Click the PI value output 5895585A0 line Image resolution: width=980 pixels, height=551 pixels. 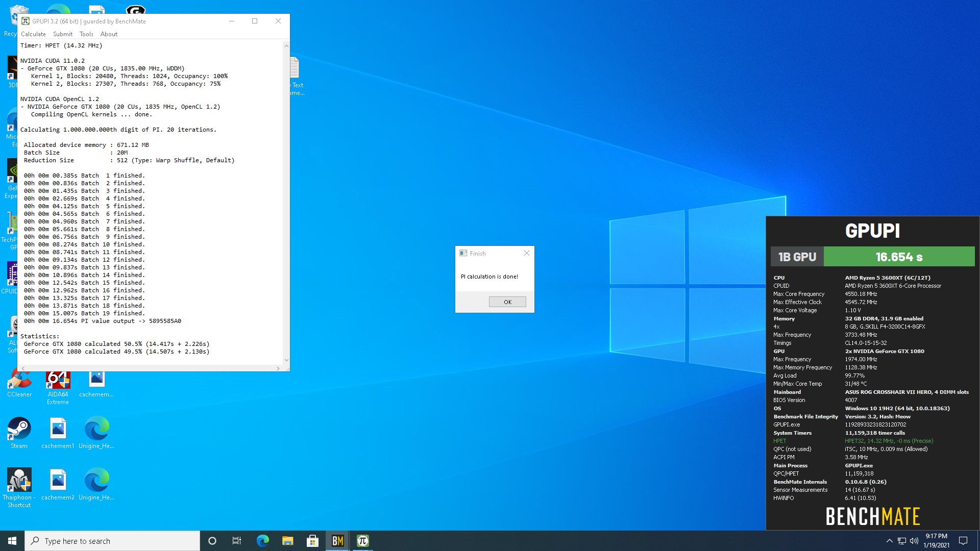point(102,321)
